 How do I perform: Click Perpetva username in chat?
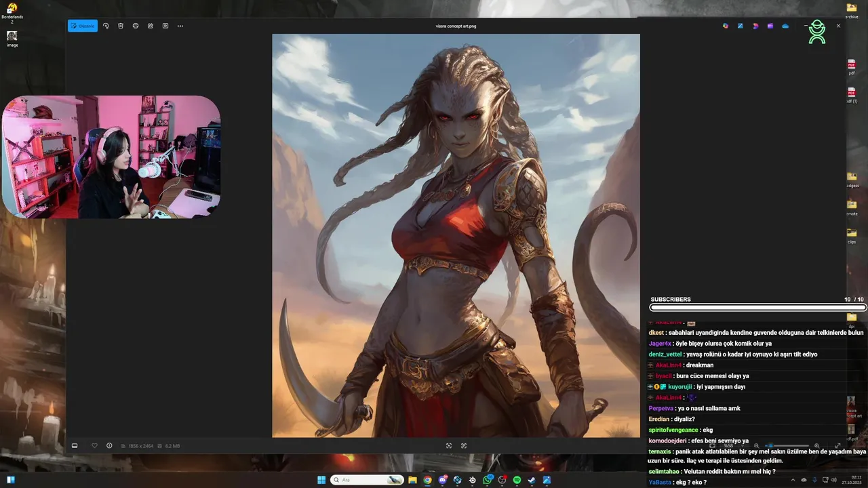[x=661, y=409]
